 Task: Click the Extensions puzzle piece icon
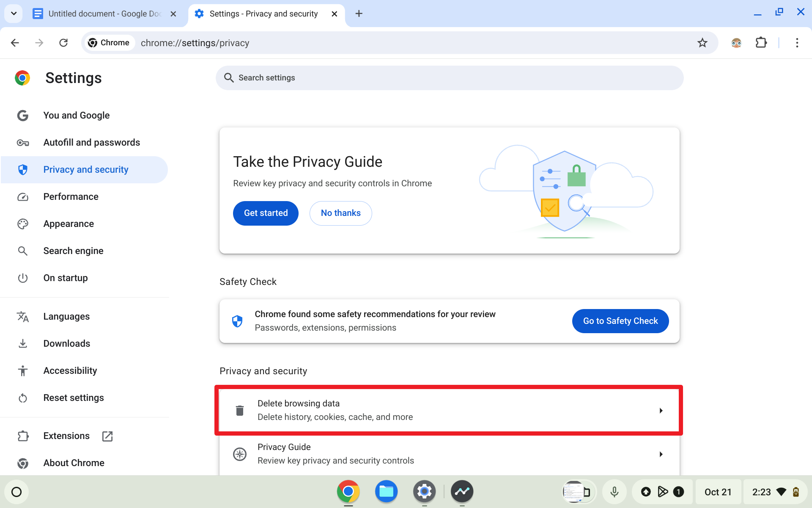point(760,42)
